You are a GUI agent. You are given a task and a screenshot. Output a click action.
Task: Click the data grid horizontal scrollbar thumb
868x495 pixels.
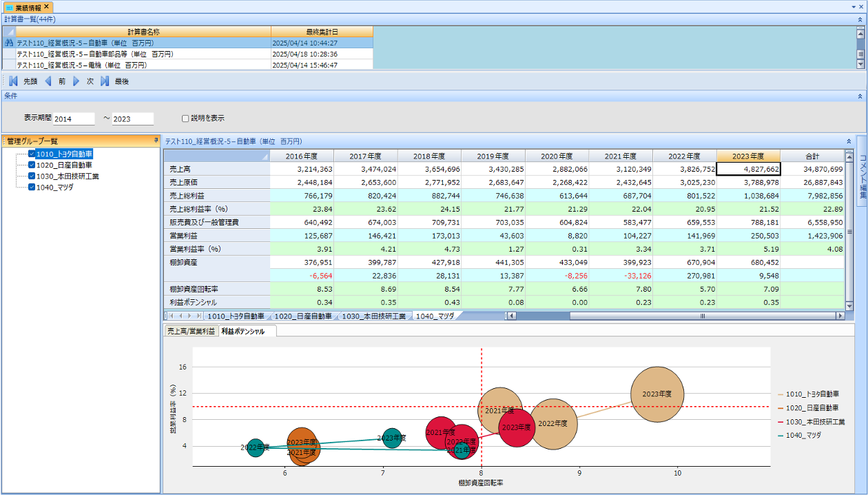703,316
